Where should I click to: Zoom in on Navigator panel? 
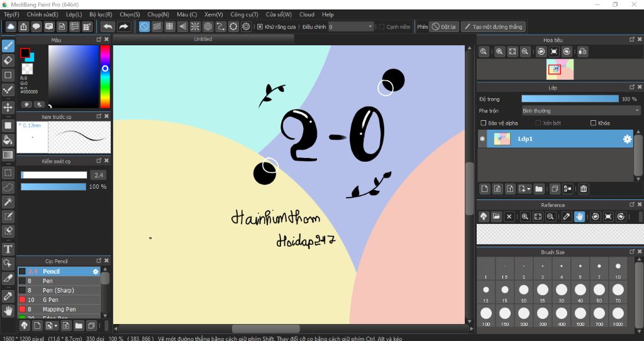499,52
